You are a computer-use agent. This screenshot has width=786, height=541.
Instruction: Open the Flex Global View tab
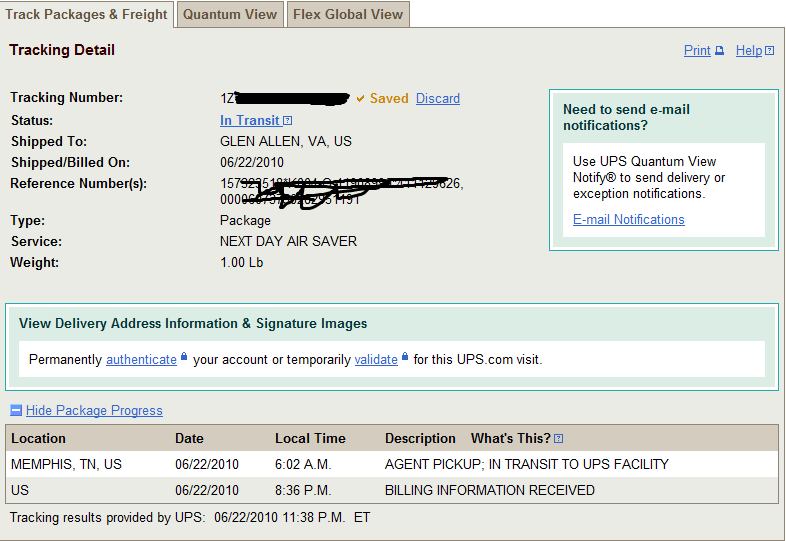348,15
